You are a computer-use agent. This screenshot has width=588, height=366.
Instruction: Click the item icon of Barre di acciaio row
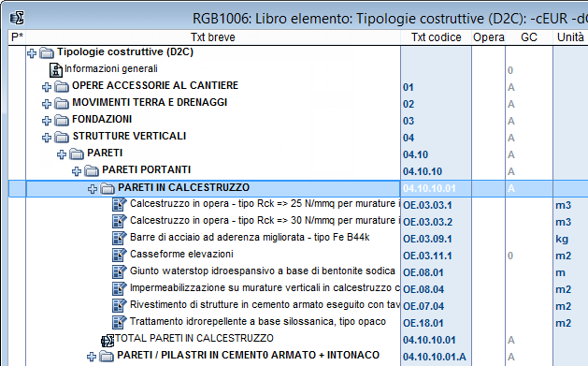pos(120,239)
